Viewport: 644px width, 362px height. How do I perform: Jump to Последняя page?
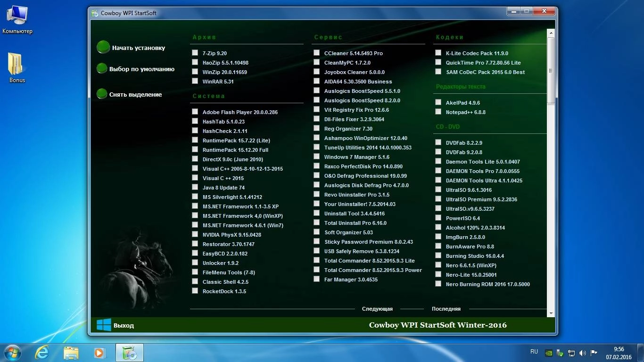coord(446,309)
